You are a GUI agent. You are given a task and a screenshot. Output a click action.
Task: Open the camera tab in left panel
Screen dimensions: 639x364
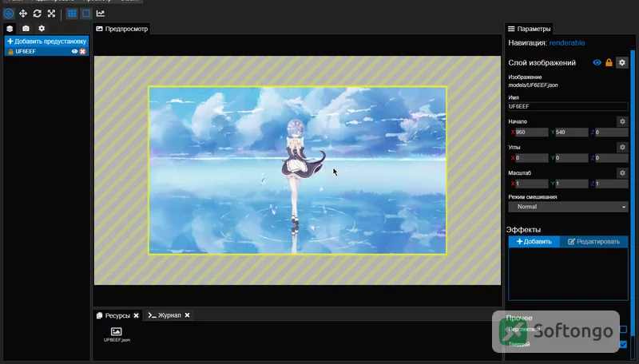tap(26, 29)
